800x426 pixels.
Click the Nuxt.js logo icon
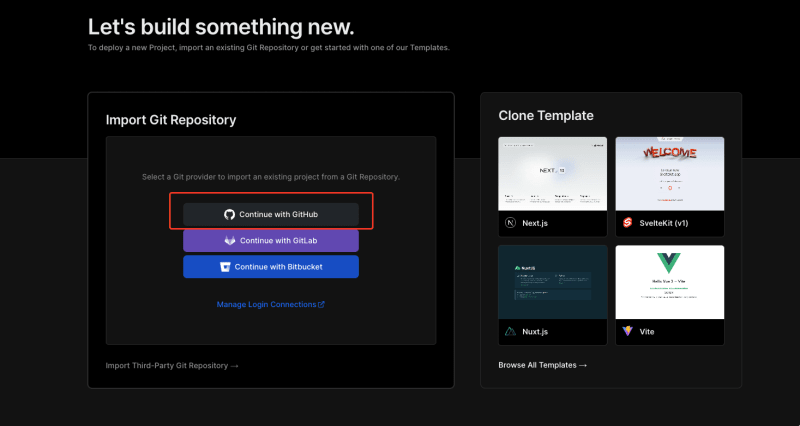(x=510, y=332)
